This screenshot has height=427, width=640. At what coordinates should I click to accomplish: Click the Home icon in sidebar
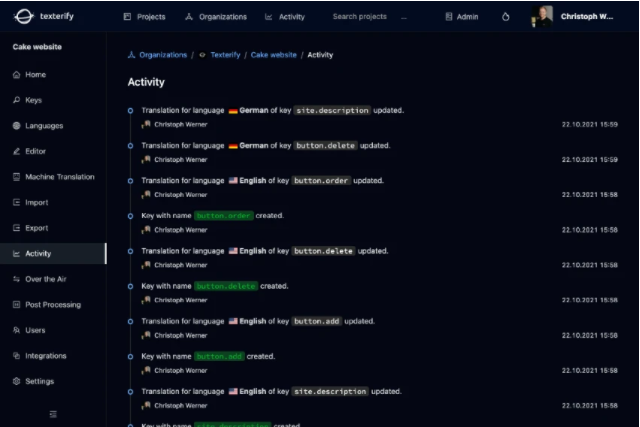coord(16,75)
